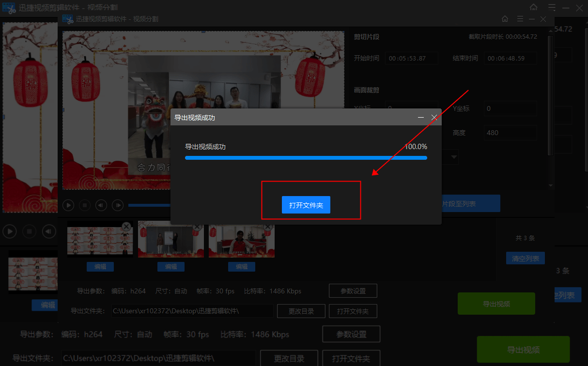
Task: Step to previous frame in inner window controls
Action: tap(101, 205)
